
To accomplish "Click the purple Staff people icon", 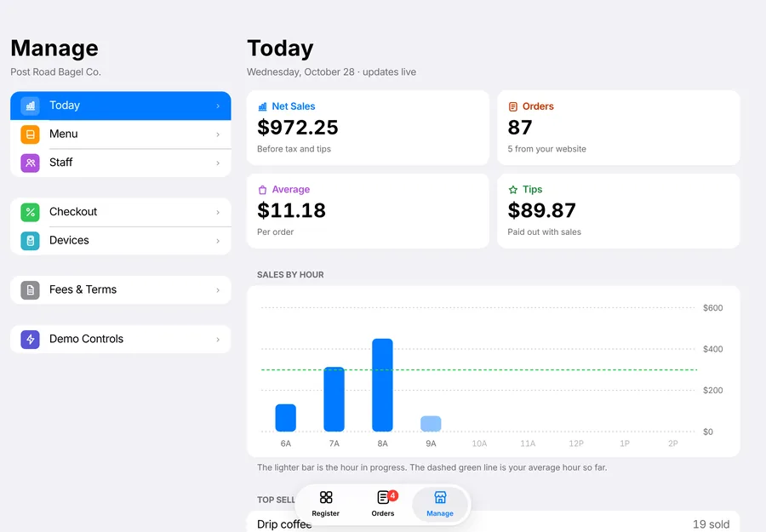I will [x=31, y=163].
